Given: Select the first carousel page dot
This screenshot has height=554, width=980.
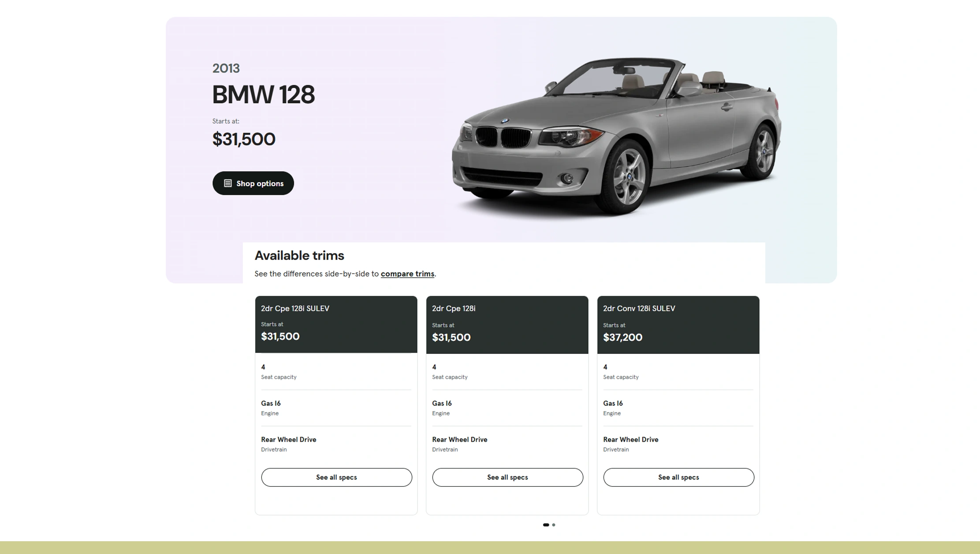Looking at the screenshot, I should [546, 525].
